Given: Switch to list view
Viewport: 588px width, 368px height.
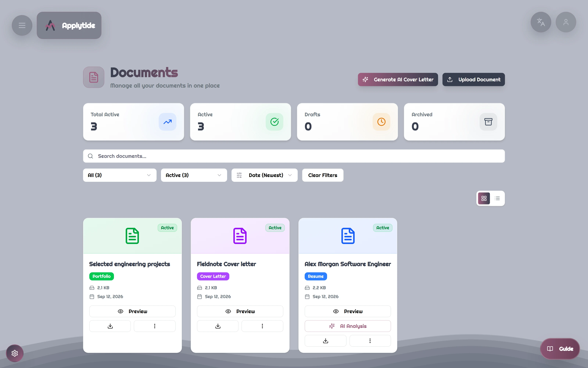Looking at the screenshot, I should tap(497, 198).
